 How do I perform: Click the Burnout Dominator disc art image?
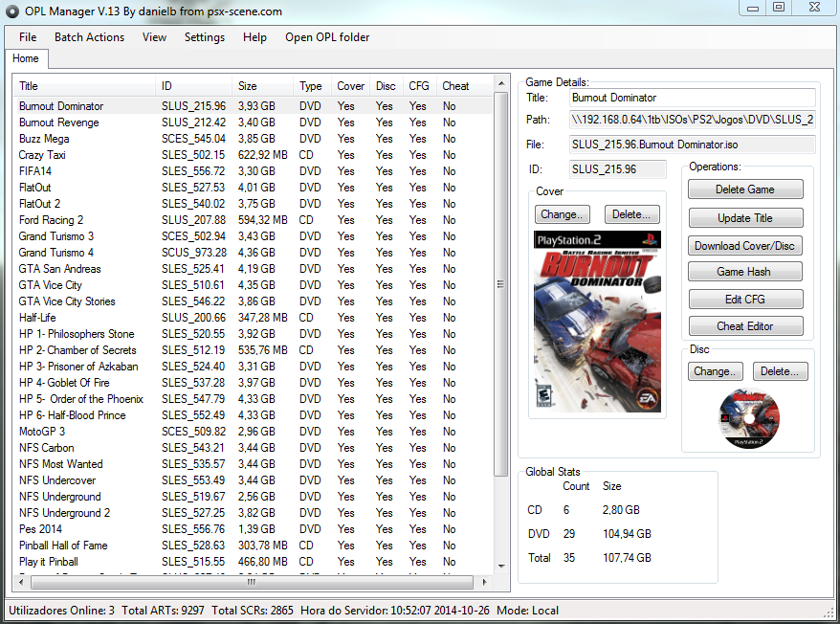click(x=749, y=418)
